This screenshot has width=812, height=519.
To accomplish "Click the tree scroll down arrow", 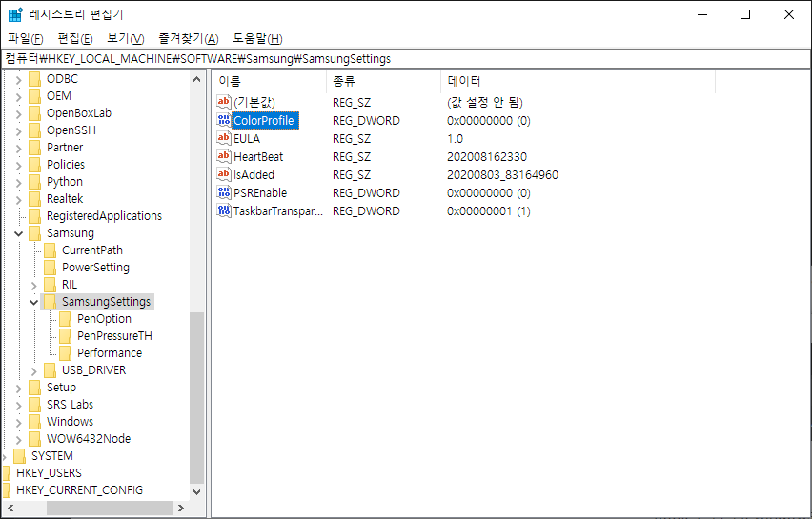I will (196, 492).
